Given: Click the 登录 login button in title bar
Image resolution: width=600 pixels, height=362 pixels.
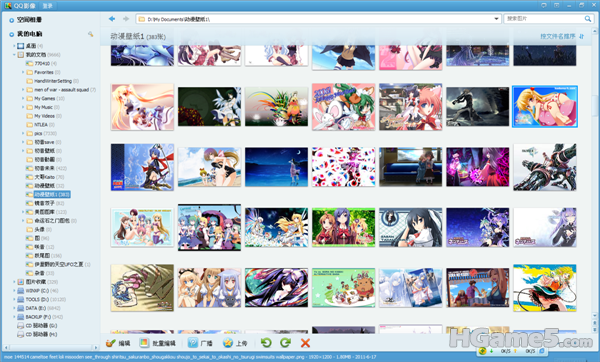Looking at the screenshot, I should point(47,6).
